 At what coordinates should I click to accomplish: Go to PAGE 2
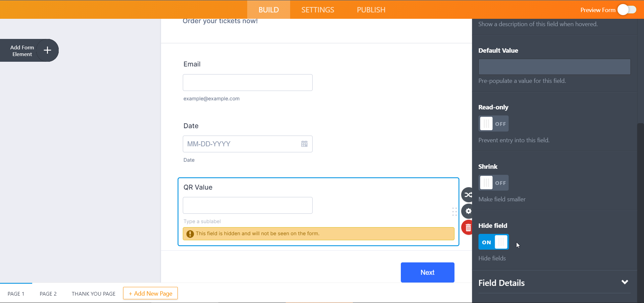[48, 293]
